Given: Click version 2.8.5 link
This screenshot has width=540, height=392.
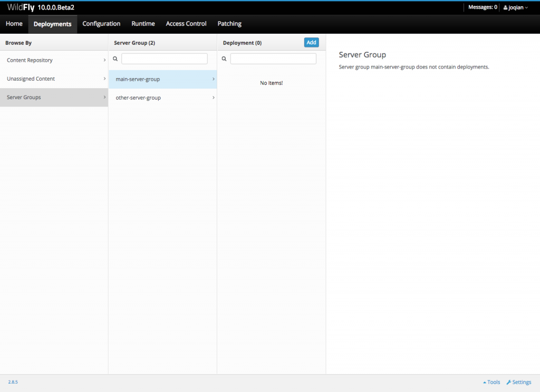Looking at the screenshot, I should click(13, 382).
